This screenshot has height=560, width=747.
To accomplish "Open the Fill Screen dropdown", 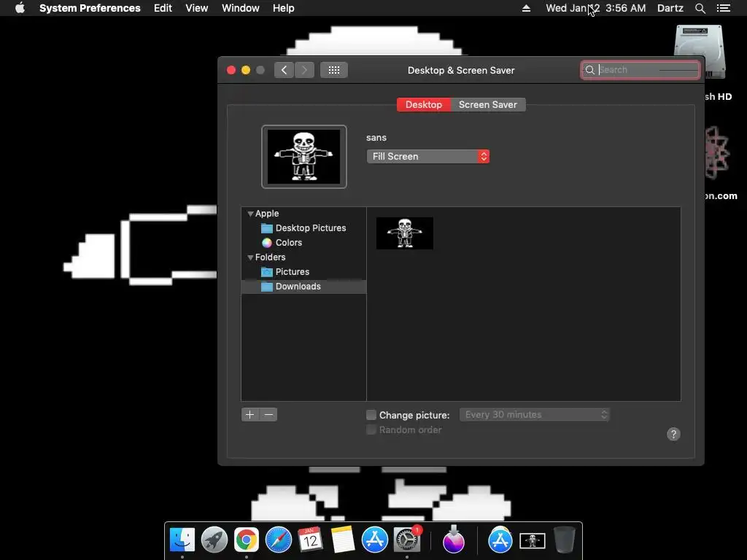I will [x=427, y=156].
